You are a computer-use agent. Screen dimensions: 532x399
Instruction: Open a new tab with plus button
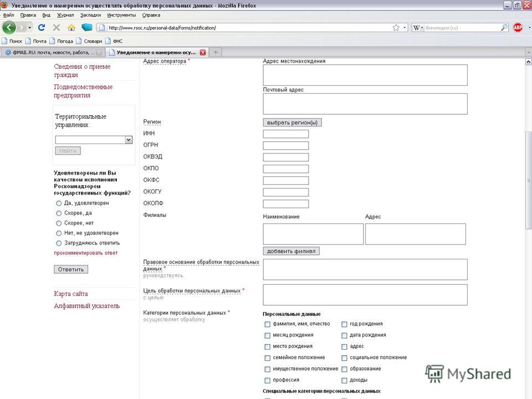coord(216,52)
